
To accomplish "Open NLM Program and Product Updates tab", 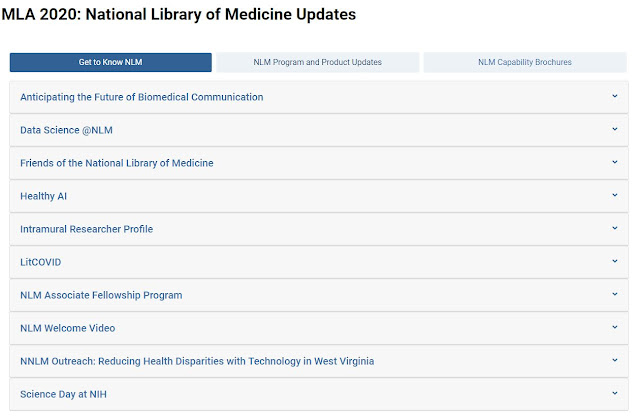I will pyautogui.click(x=317, y=62).
